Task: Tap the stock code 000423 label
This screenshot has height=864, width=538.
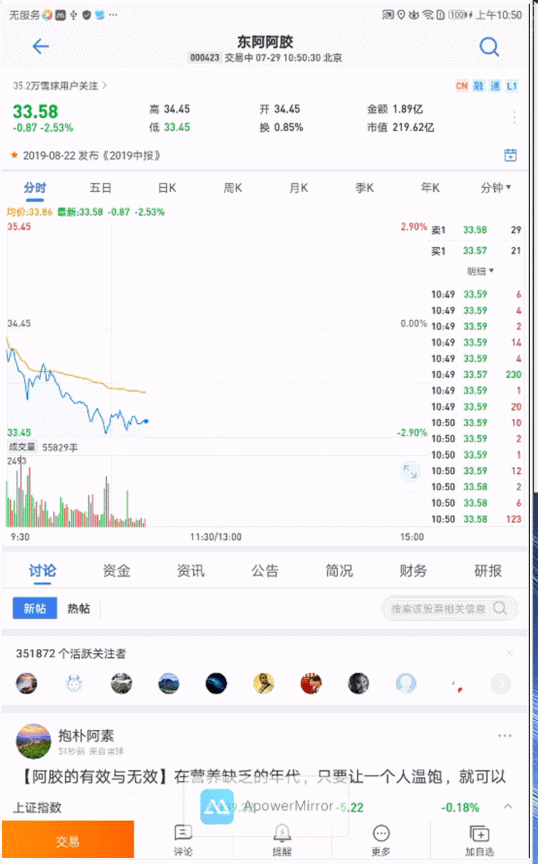Action: pyautogui.click(x=205, y=57)
